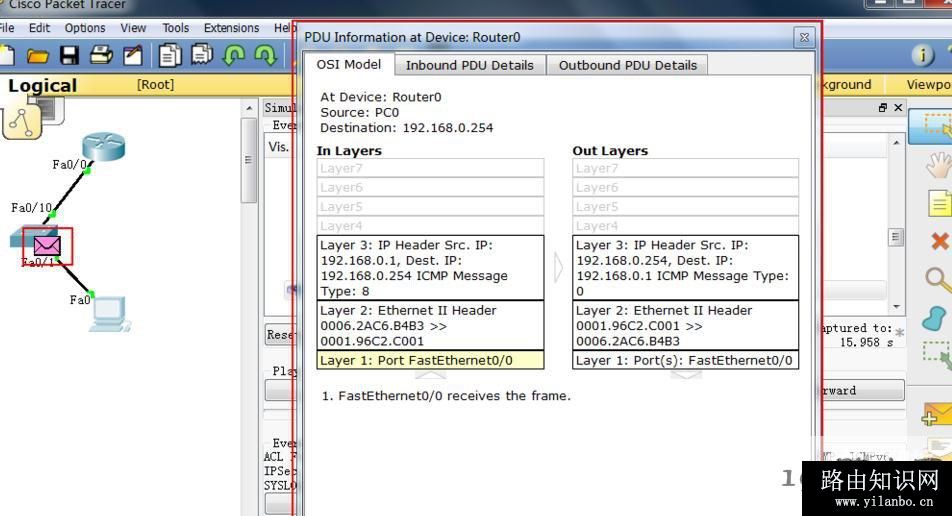Select Out Layers Layer 3 ICMP Type 0 box
Image resolution: width=952 pixels, height=516 pixels.
coord(685,268)
